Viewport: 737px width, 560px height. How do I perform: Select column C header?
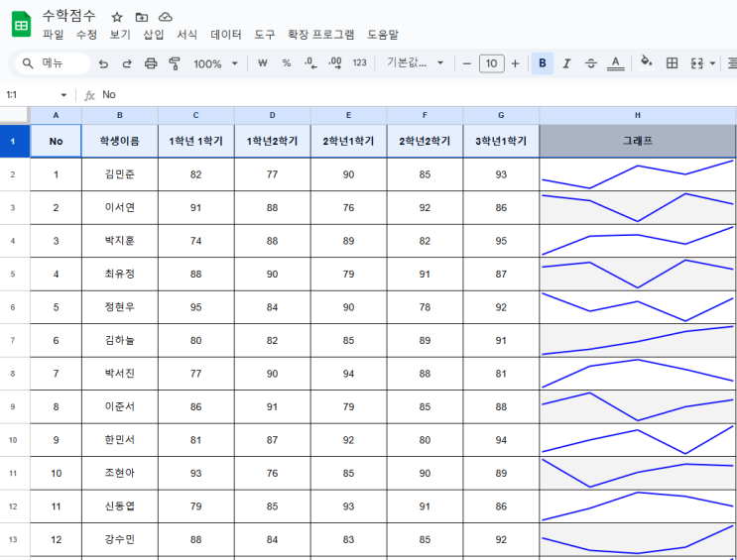[x=196, y=116]
